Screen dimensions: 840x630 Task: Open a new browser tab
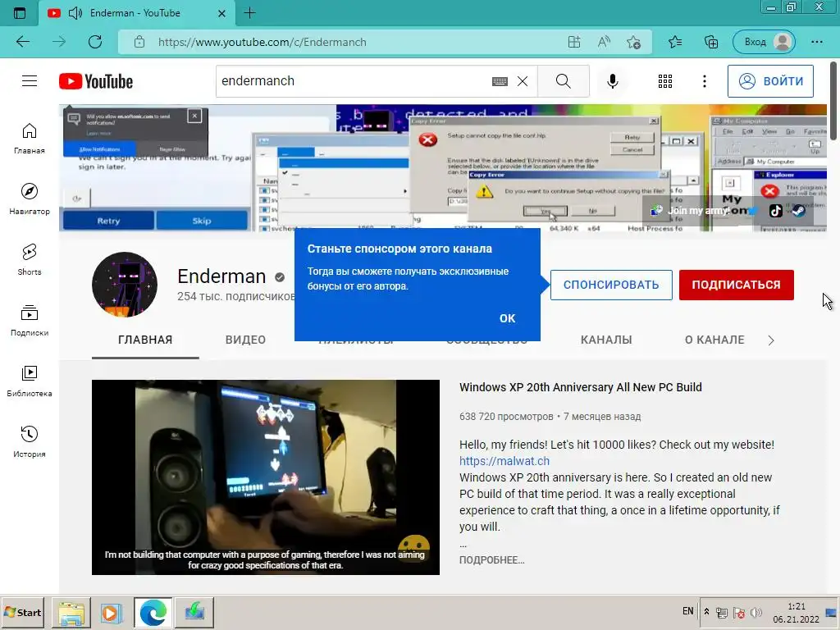point(249,13)
